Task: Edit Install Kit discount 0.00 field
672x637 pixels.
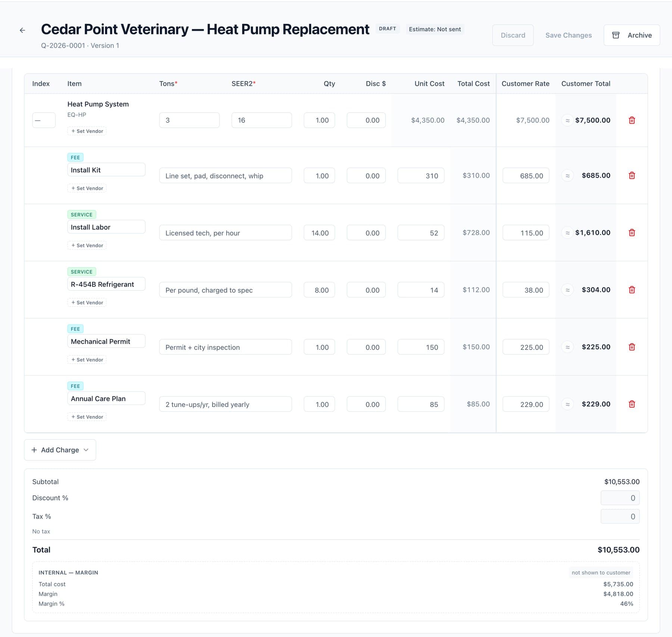Action: click(x=366, y=175)
